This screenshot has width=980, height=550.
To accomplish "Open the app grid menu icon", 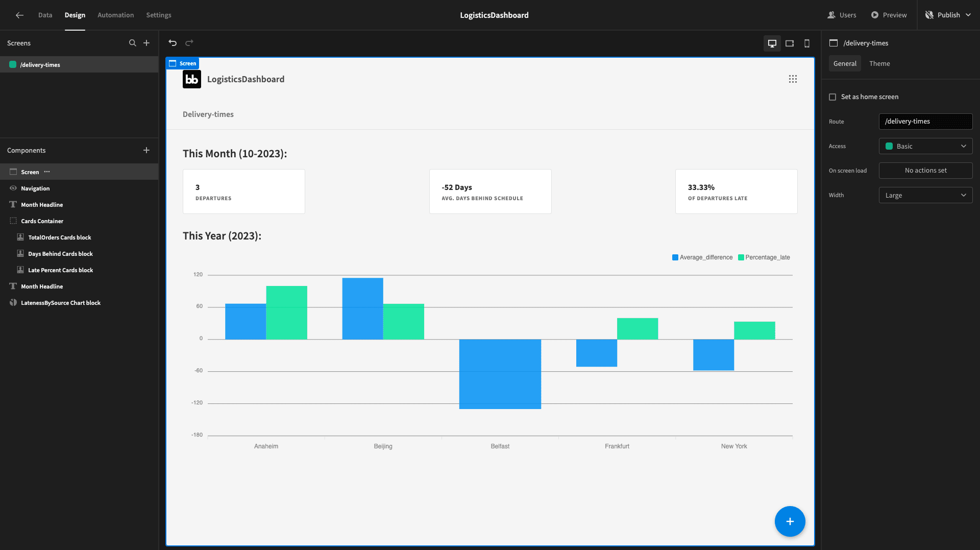I will tap(793, 79).
